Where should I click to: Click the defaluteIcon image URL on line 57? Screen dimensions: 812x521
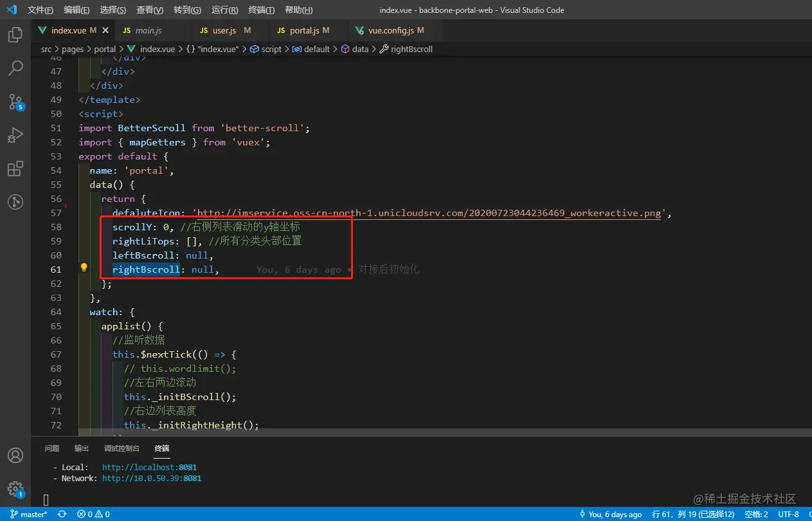(429, 213)
